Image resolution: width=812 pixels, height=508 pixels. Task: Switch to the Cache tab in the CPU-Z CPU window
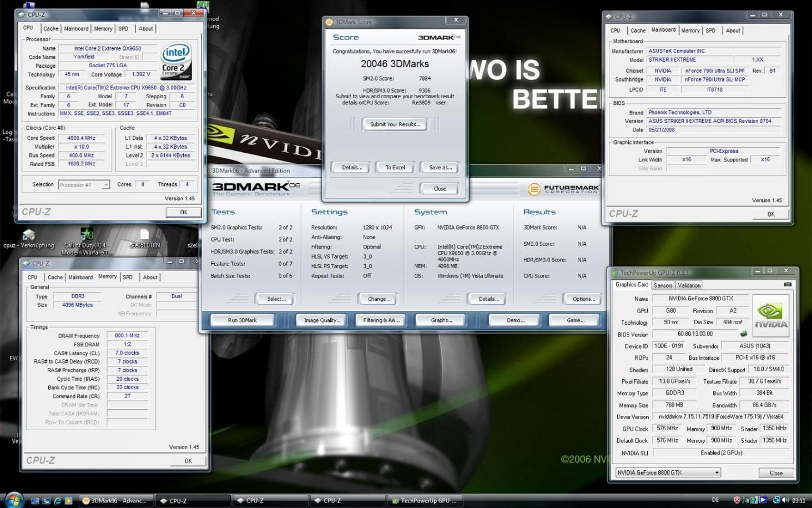click(x=51, y=29)
